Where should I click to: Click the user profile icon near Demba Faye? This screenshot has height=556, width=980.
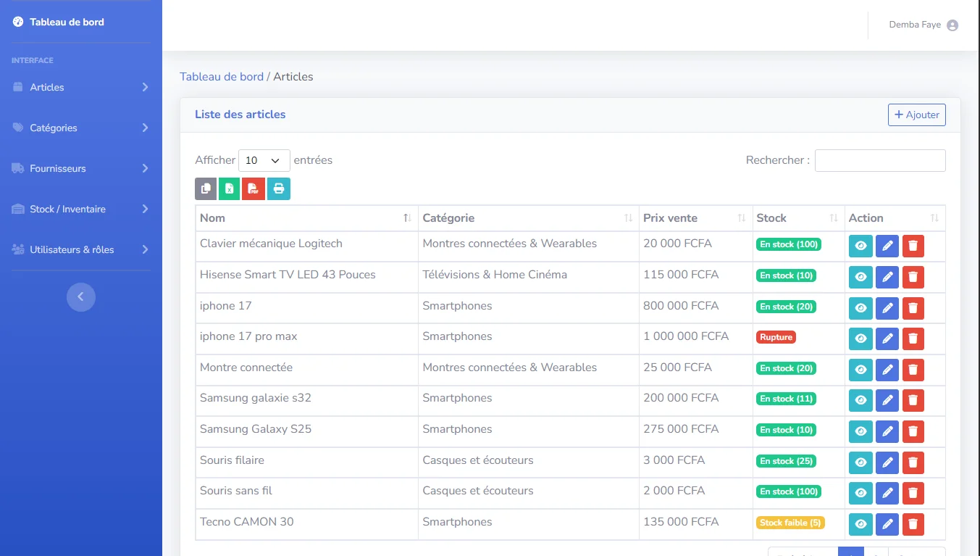952,24
